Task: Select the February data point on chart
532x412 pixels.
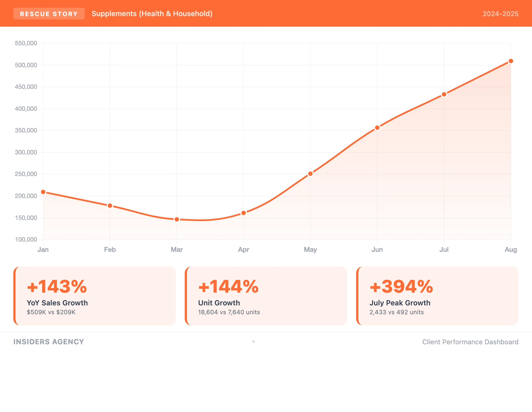Action: click(x=110, y=206)
